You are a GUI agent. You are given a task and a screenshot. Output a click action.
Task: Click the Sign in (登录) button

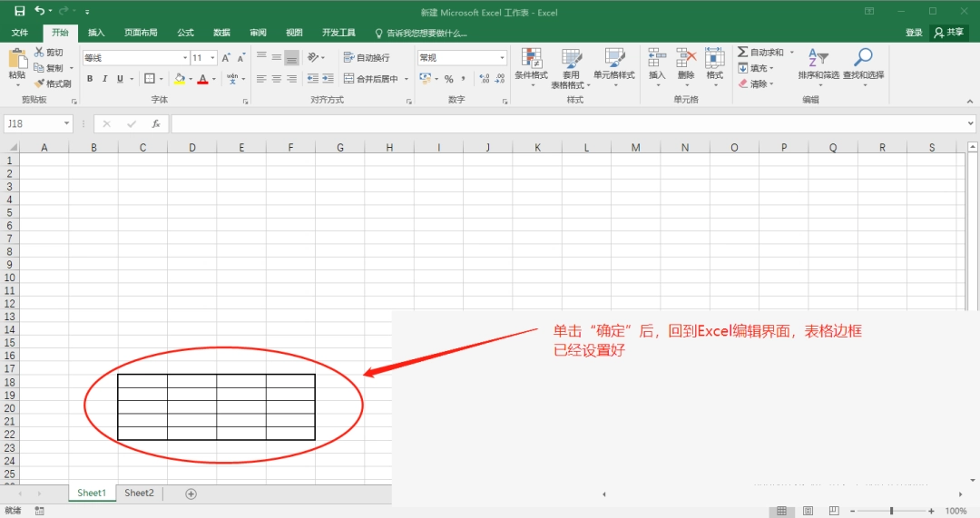(x=914, y=33)
